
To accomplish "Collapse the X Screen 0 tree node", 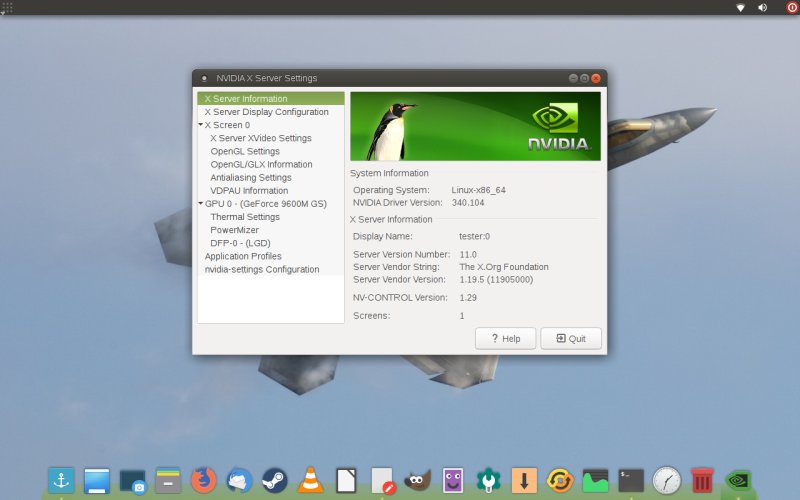I will point(201,124).
